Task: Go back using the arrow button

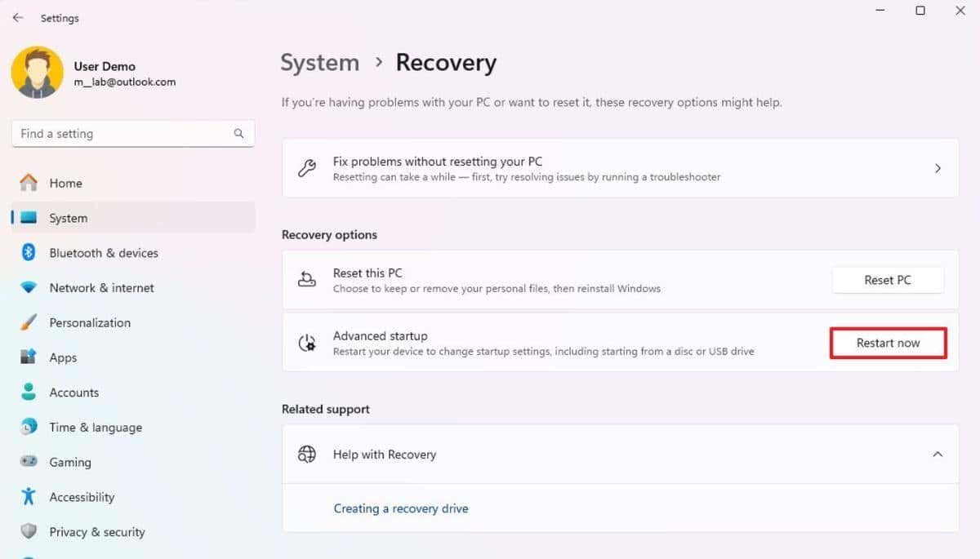Action: click(x=18, y=17)
